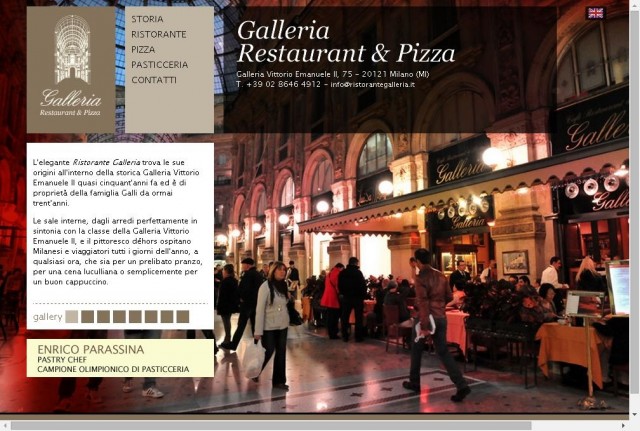The height and width of the screenshot is (431, 640).
Task: Select the third gallery thumbnail square
Action: coord(103,317)
